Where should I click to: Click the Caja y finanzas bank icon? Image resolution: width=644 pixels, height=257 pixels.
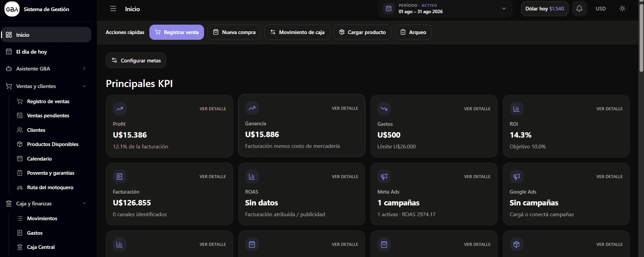point(9,203)
